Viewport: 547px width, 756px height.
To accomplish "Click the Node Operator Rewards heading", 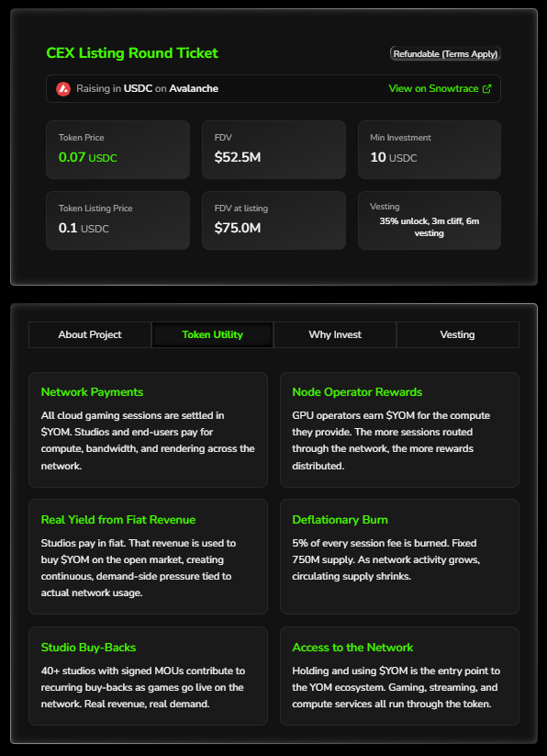I will point(357,392).
